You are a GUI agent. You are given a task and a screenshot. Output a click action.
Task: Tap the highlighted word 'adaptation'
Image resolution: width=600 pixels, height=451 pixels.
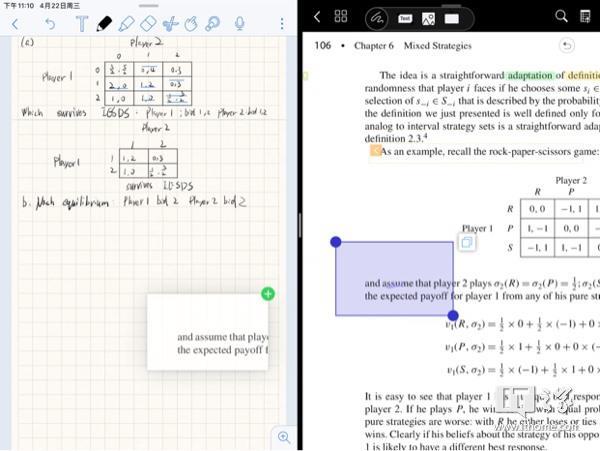pos(530,75)
